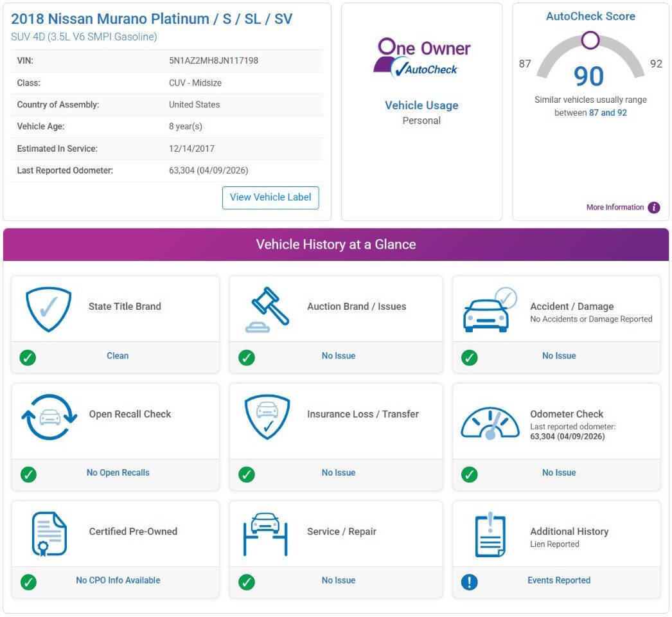
Task: Click the Additional History clipboard icon
Action: 490,535
